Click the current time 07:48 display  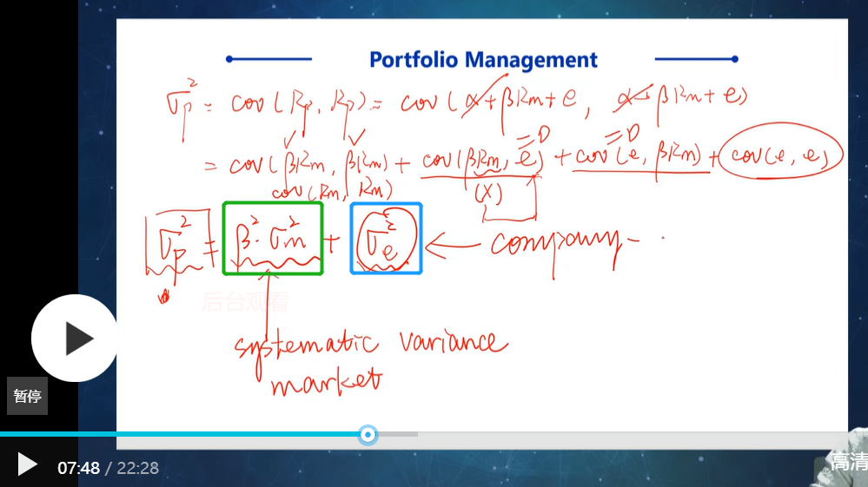[78, 468]
